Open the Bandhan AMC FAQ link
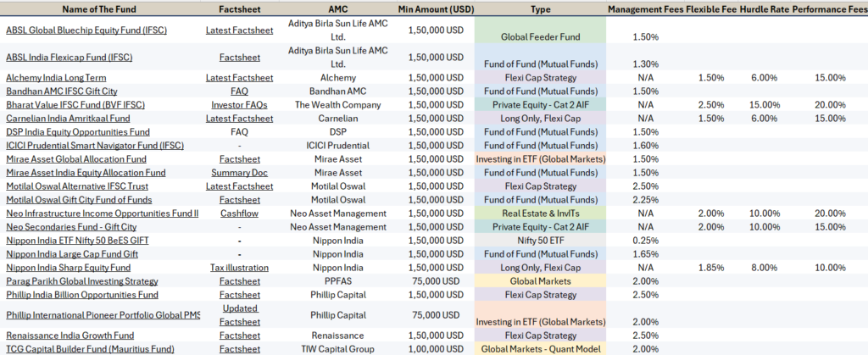Image resolution: width=868 pixels, height=355 pixels. point(239,92)
